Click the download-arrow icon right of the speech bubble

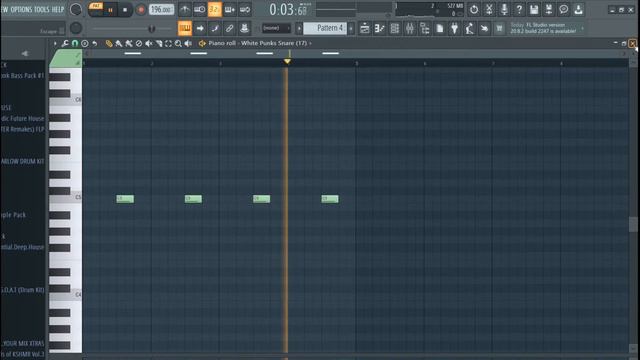point(578,9)
